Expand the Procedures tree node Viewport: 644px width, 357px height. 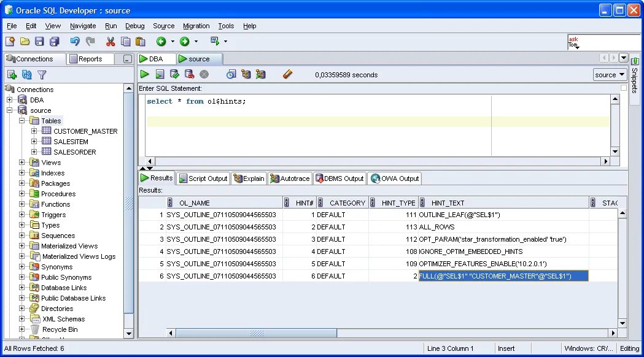point(21,194)
